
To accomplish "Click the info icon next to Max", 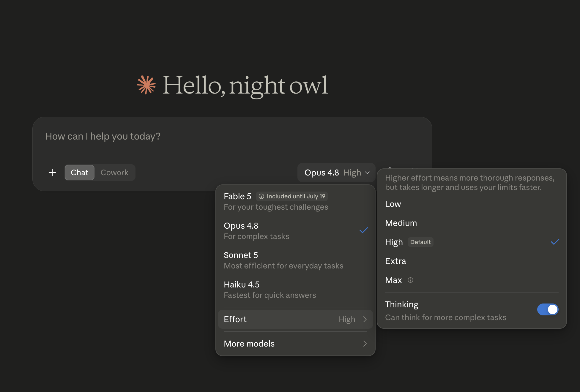I will (x=410, y=280).
